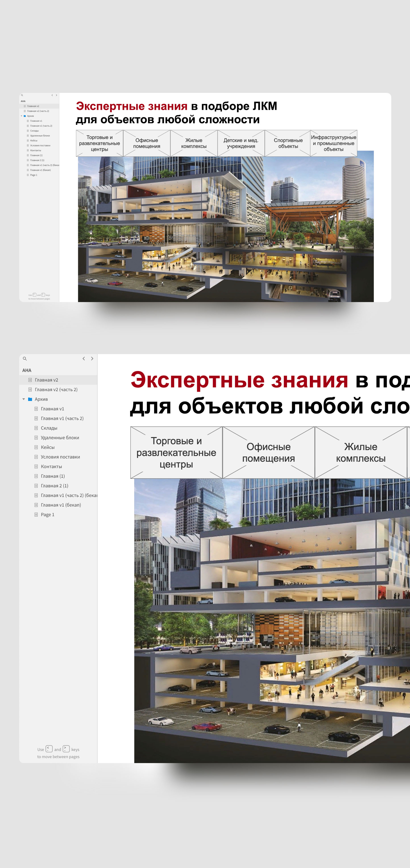This screenshot has width=410, height=868.
Task: Open Условия поставки page in the large sidebar
Action: click(x=60, y=457)
